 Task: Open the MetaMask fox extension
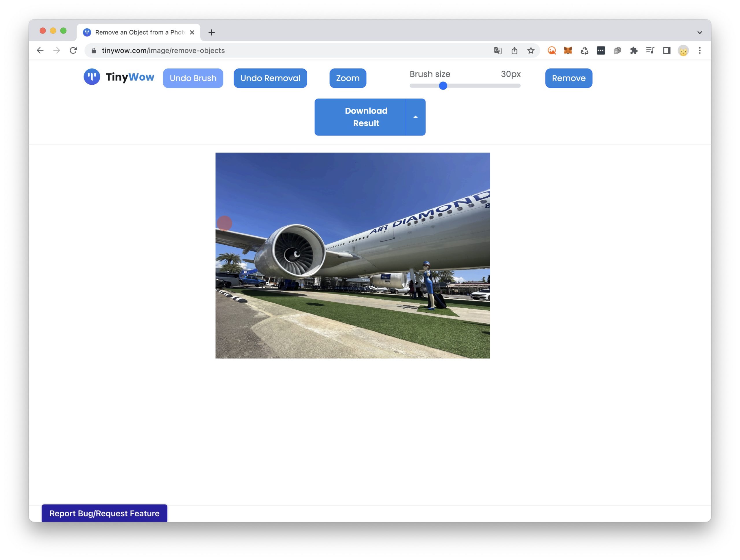(568, 51)
